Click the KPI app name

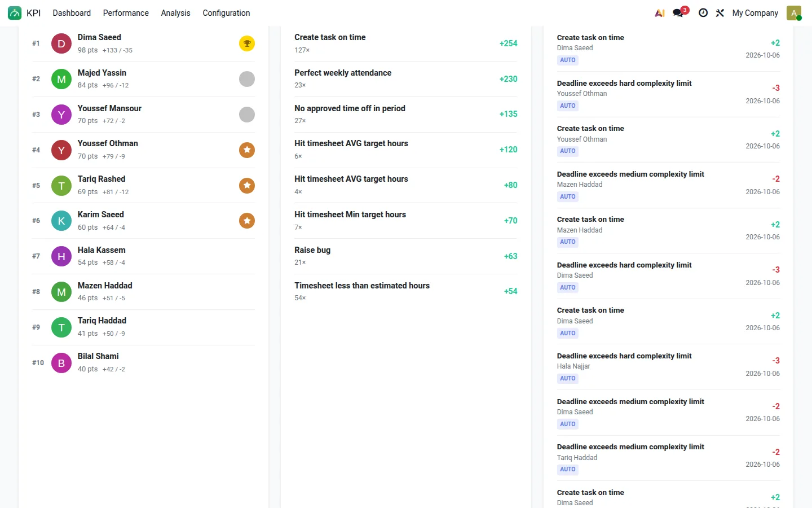pos(34,13)
